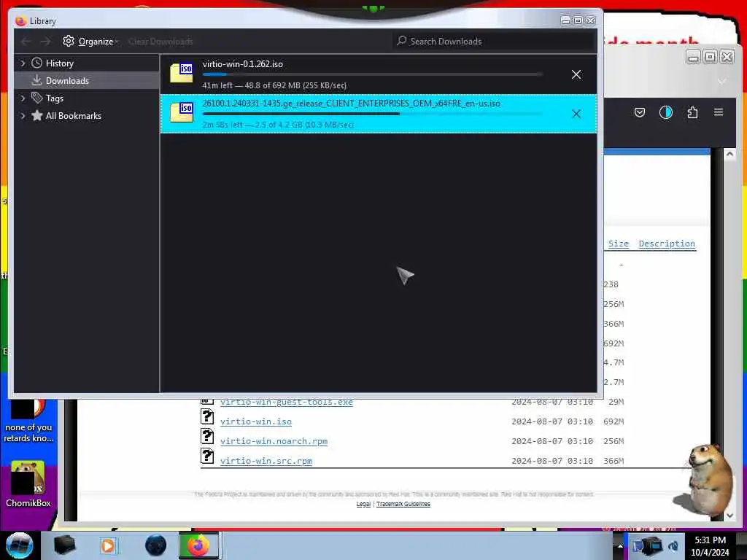Screen dimensions: 747x560
Task: Select Downloads in the Library sidebar
Action: pyautogui.click(x=67, y=80)
